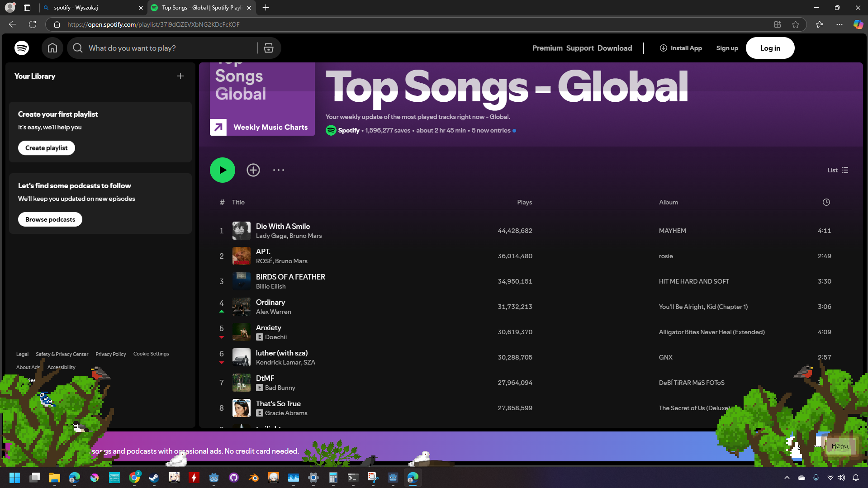Open the MAYHEM album link
This screenshot has height=488, width=868.
tap(672, 231)
